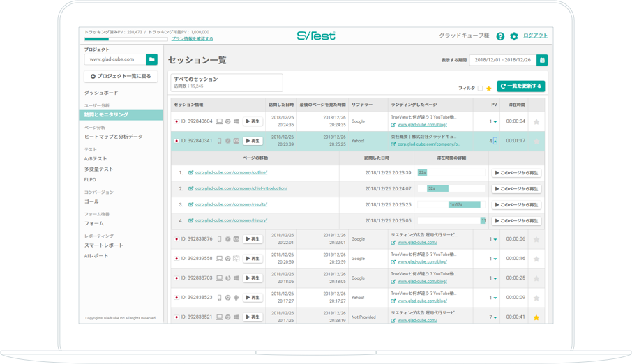Open the help question mark icon
The height and width of the screenshot is (364, 632).
[x=500, y=36]
